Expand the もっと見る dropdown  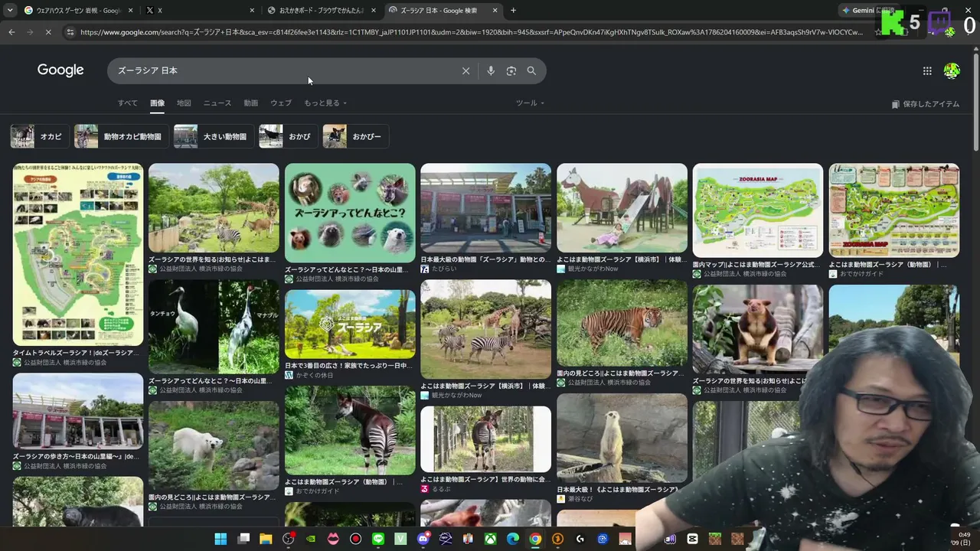click(x=325, y=103)
